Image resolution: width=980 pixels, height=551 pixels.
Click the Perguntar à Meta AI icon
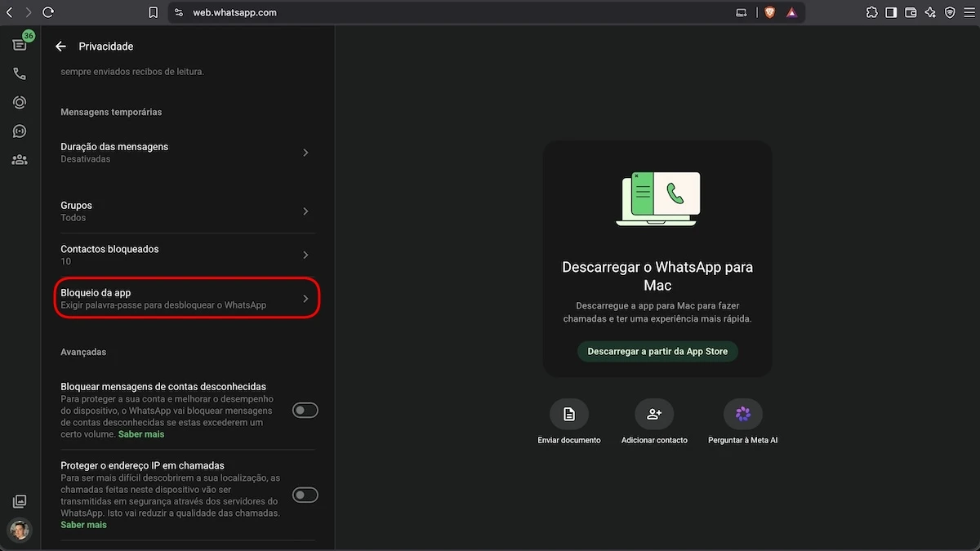(743, 415)
